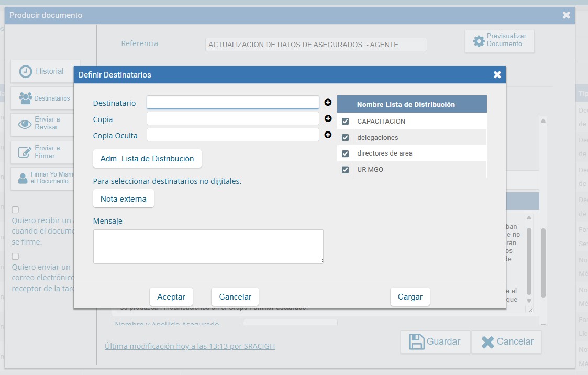Screen dimensions: 588x375
Task: Toggle the UR MGO checkbox off
Action: pos(345,169)
